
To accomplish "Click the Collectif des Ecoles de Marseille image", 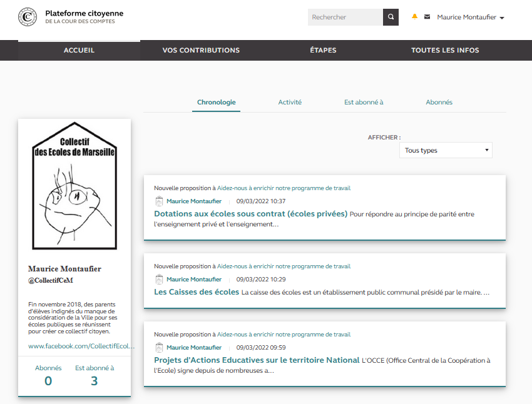I will 74,186.
